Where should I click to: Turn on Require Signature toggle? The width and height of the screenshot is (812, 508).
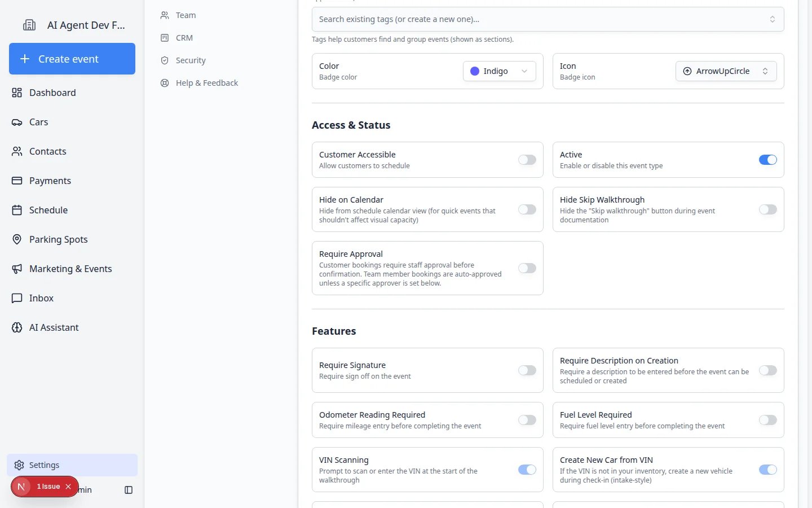point(527,370)
